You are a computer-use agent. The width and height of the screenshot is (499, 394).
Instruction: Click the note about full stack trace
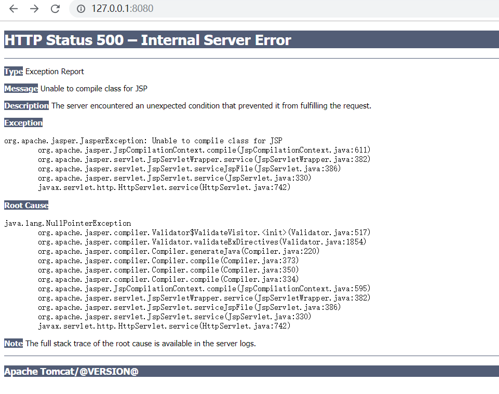pos(141,343)
